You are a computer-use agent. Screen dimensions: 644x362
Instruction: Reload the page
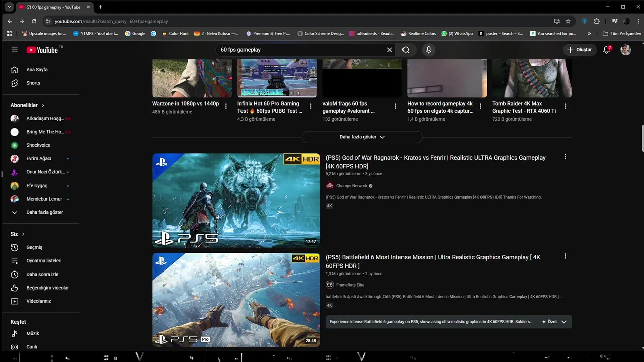pyautogui.click(x=34, y=21)
